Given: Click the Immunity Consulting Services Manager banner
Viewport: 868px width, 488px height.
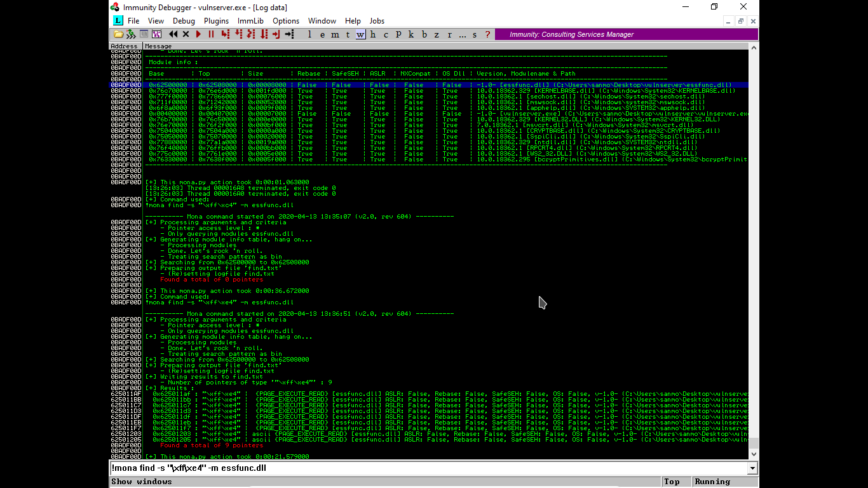Looking at the screenshot, I should pos(626,34).
